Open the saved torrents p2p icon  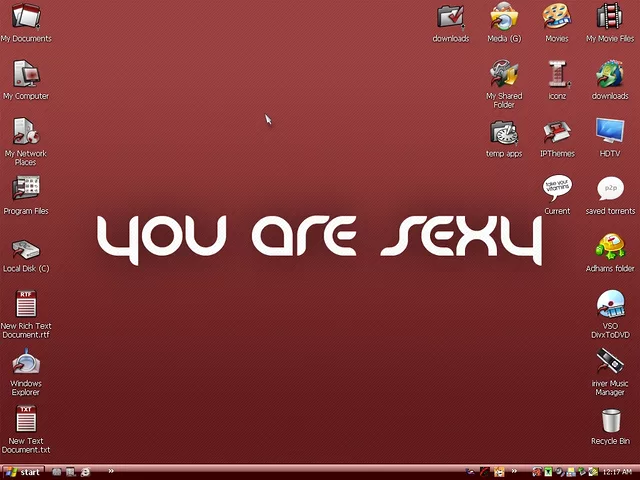pos(610,195)
